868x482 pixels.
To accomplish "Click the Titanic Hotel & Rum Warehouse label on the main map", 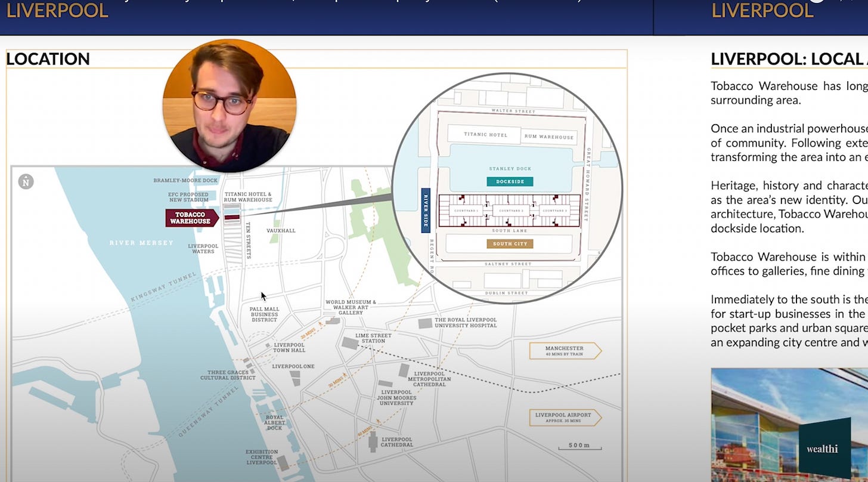I will click(x=248, y=197).
